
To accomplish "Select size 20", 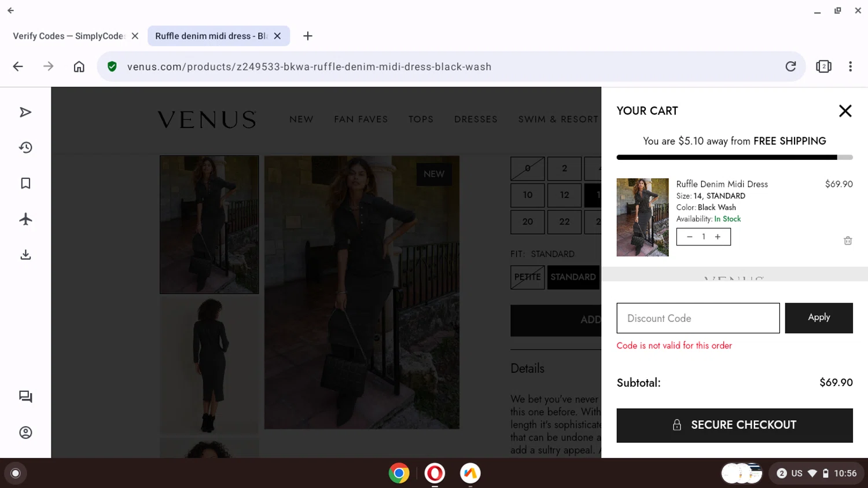I will 527,222.
